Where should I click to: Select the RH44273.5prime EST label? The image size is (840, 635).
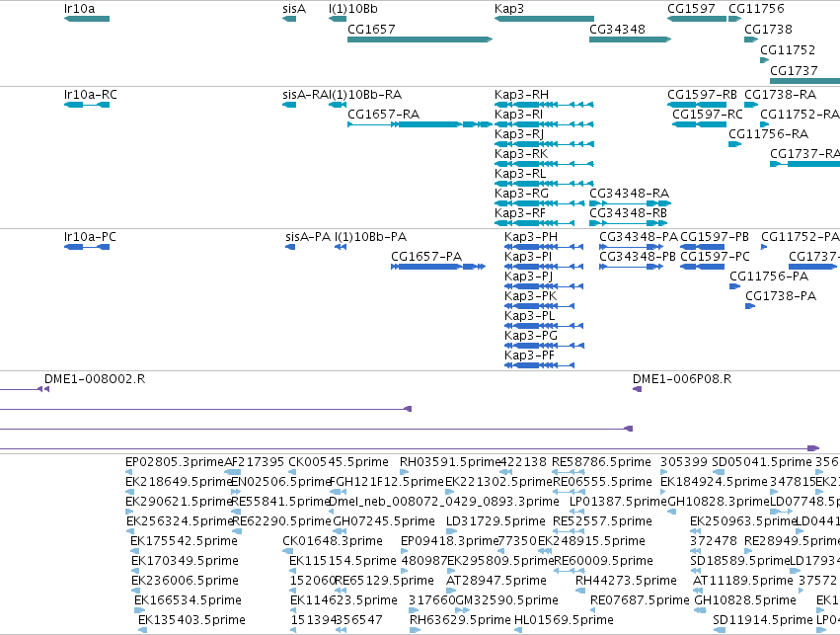click(626, 581)
